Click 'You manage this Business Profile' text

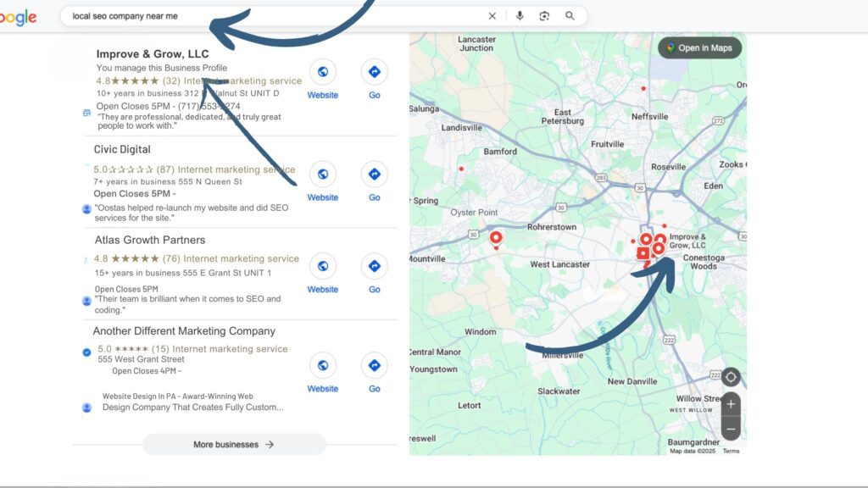point(162,68)
